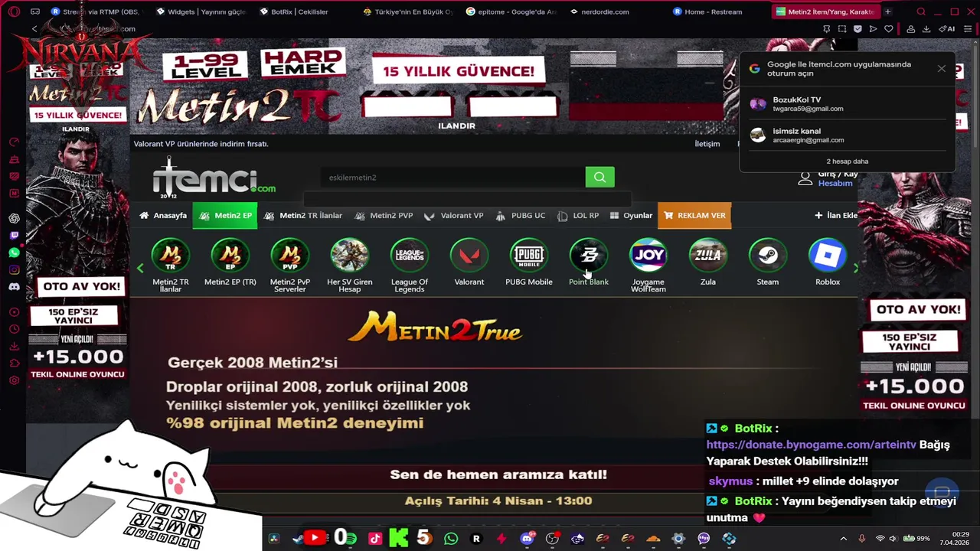Open downloads icon in Opera sidebar
Screen dimensions: 980x551
coord(14,346)
